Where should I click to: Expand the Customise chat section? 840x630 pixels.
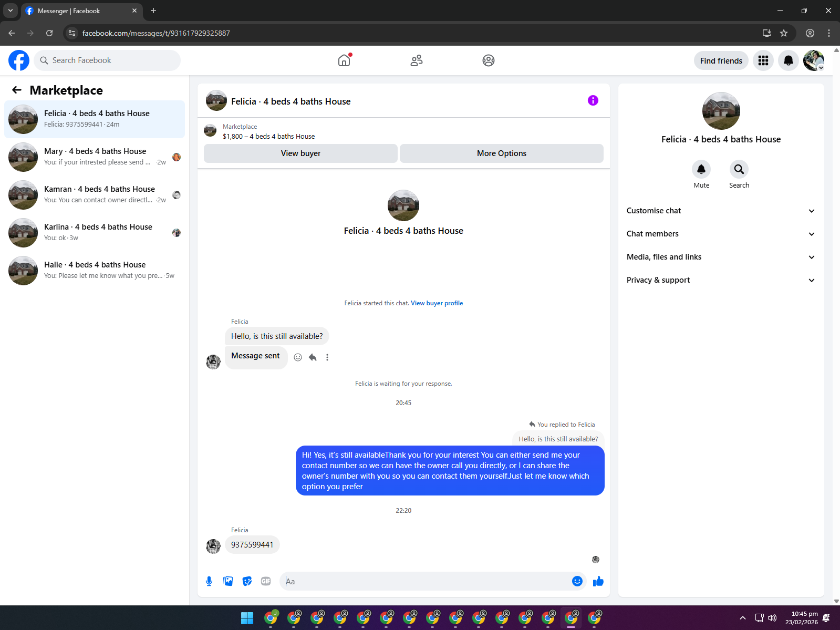point(721,211)
